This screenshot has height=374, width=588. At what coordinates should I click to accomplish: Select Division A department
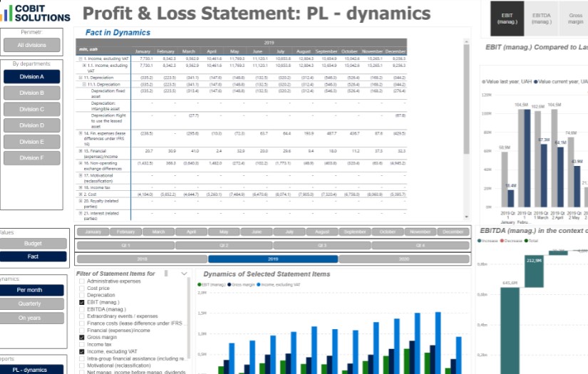pyautogui.click(x=32, y=76)
